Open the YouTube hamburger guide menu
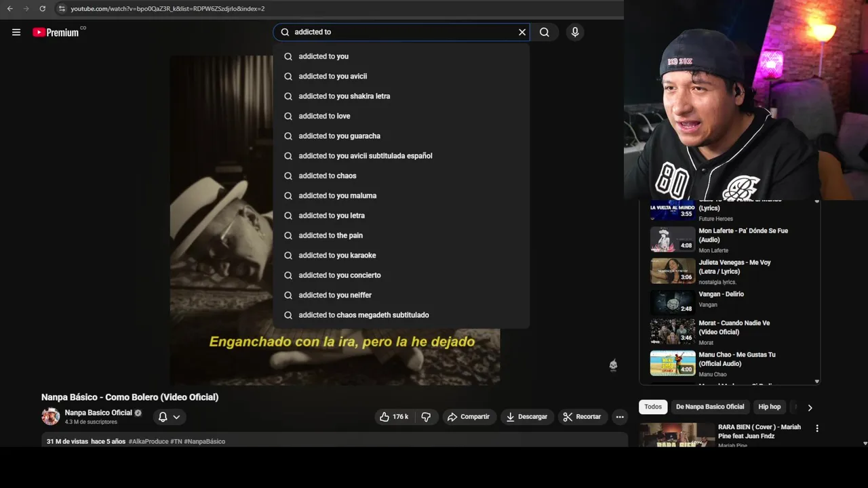Image resolution: width=868 pixels, height=488 pixels. click(16, 32)
